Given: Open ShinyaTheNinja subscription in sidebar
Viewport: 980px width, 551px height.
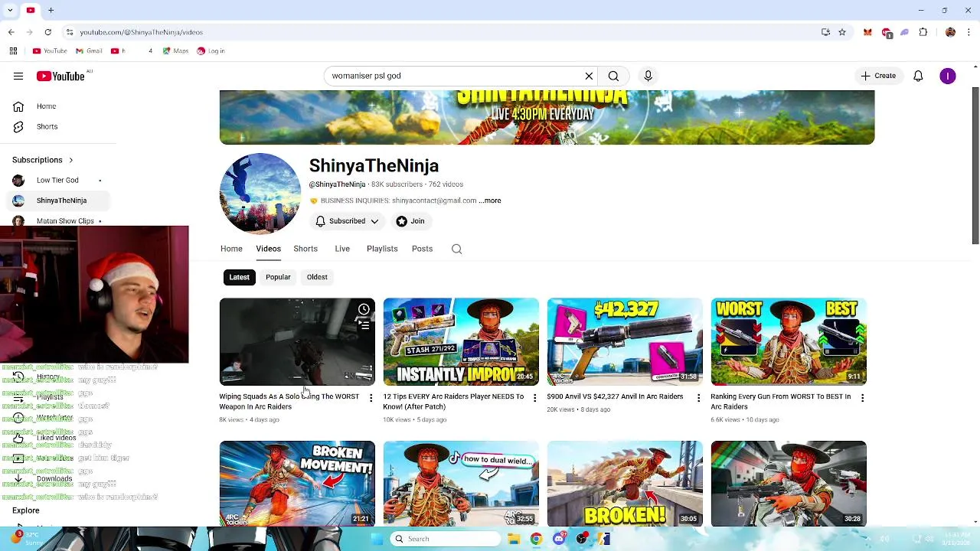Looking at the screenshot, I should [x=57, y=201].
